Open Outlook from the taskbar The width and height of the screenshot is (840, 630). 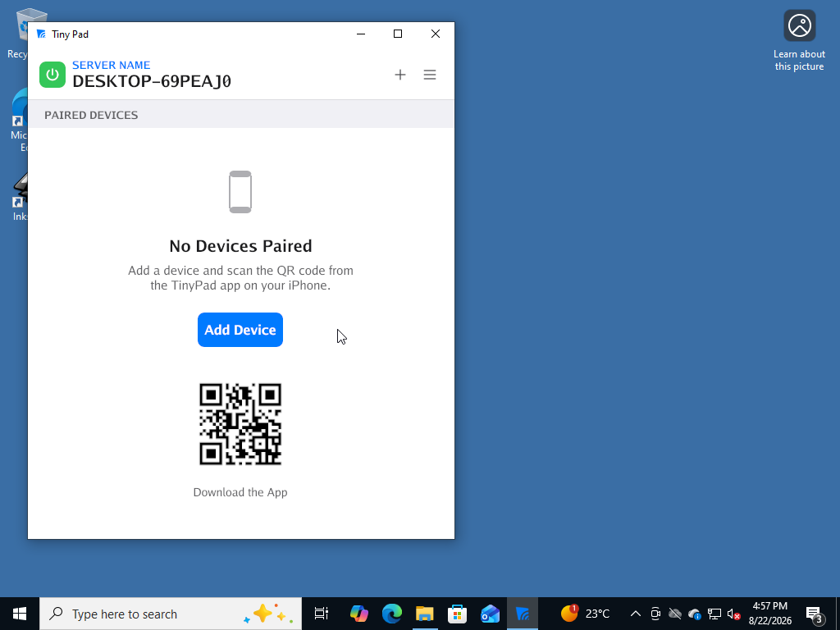[491, 614]
